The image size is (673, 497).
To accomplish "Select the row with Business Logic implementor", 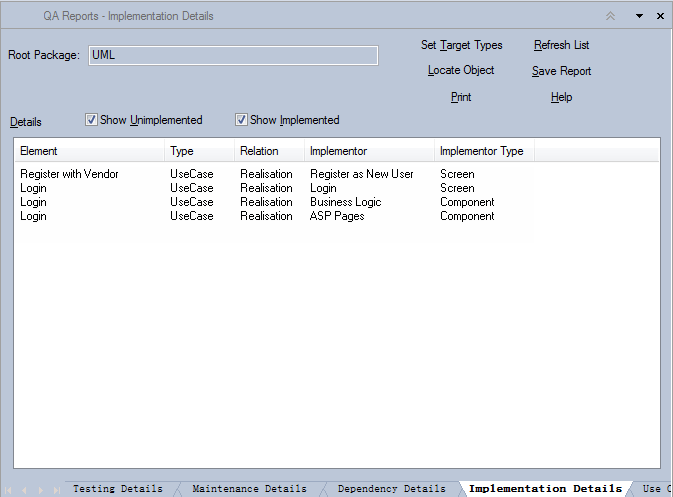I will [345, 202].
